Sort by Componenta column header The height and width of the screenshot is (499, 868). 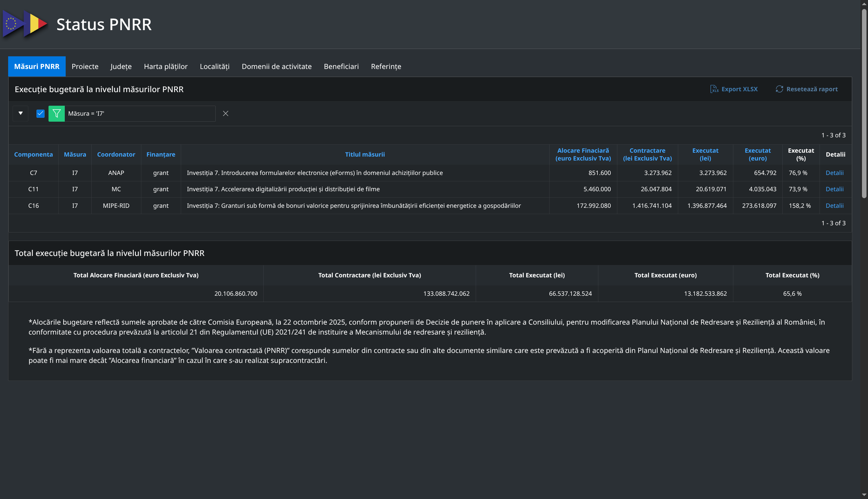coord(33,154)
